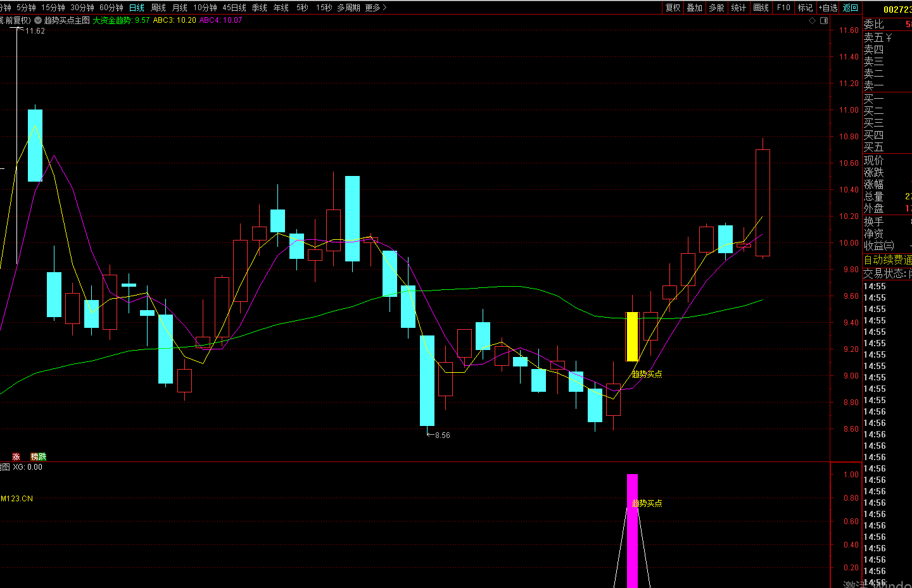
Task: Click the yellow signal candlestick bar
Action: click(x=631, y=336)
